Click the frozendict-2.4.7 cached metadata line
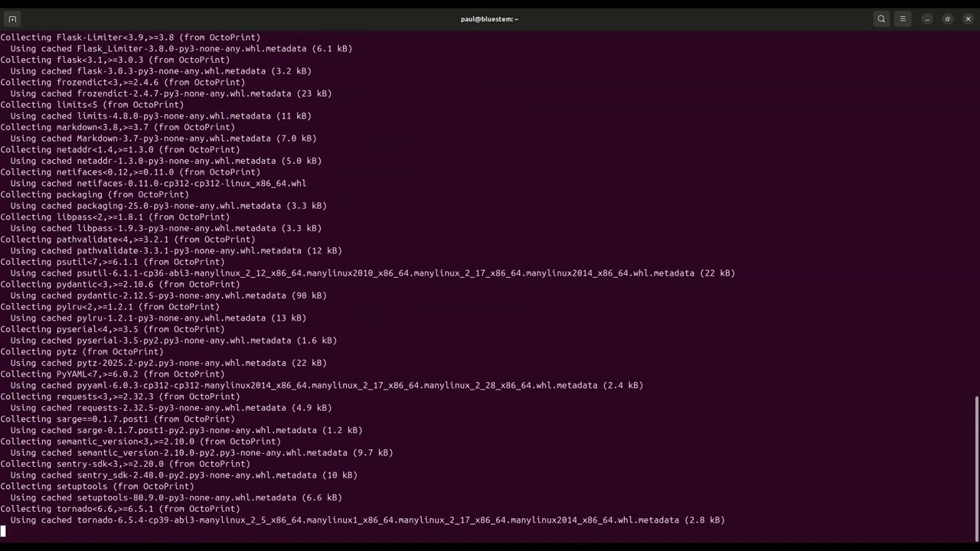Screen dimensions: 980x551 (171, 93)
